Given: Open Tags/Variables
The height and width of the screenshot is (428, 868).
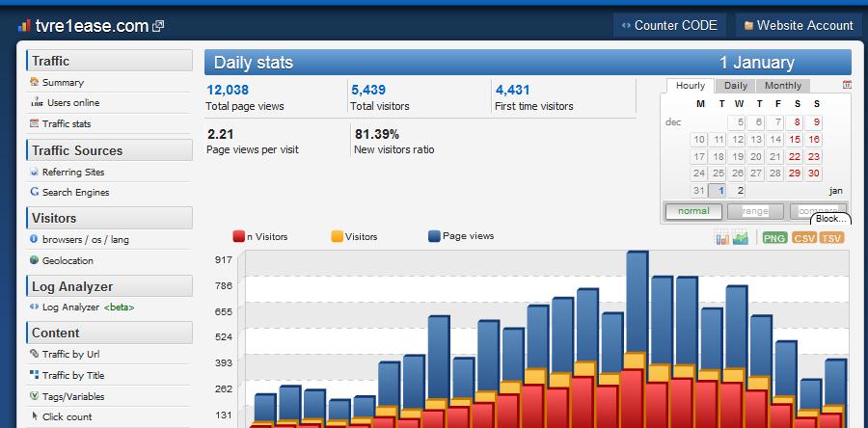Looking at the screenshot, I should point(73,396).
